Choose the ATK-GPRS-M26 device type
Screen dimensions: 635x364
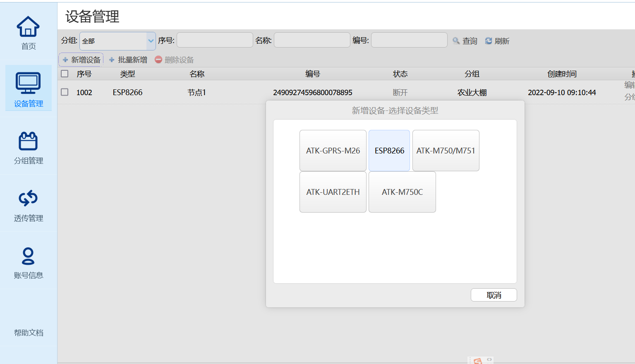333,151
